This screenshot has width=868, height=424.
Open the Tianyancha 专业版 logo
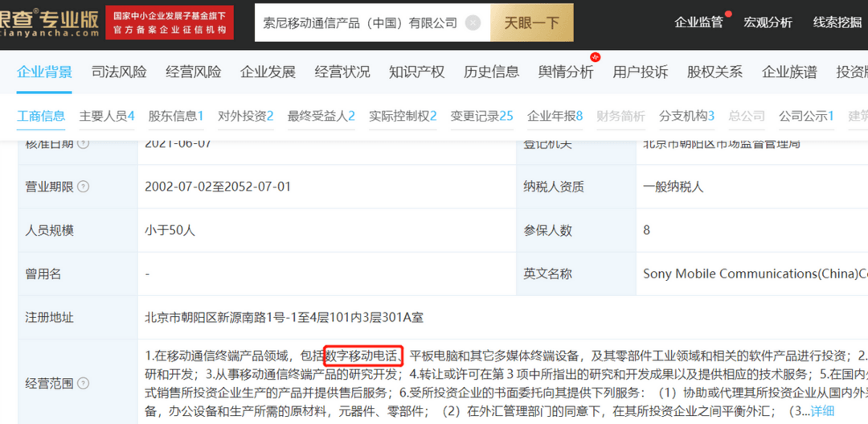[x=50, y=23]
